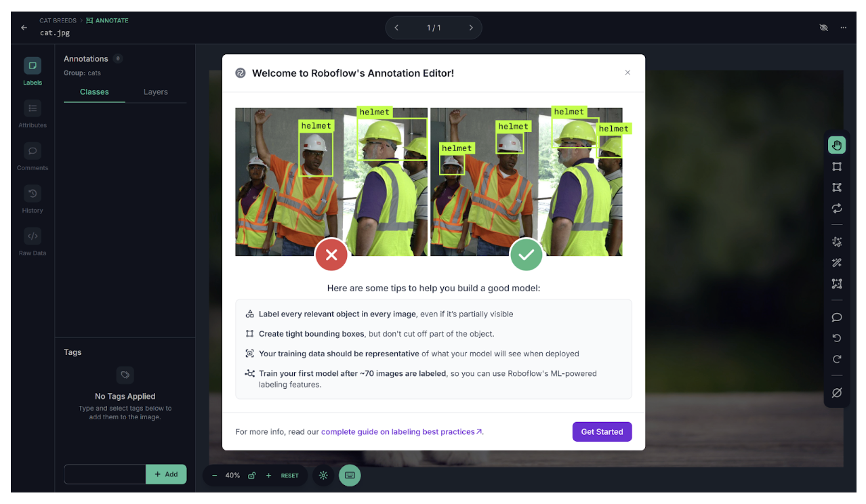This screenshot has height=504, width=866.
Task: Click the 40% zoom level value
Action: [x=232, y=476]
